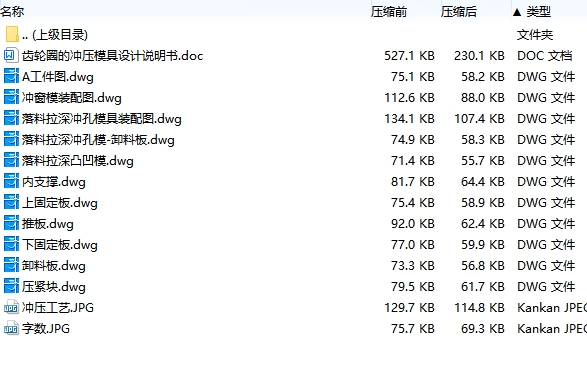
Task: Select file name 落料拉深凸凹模.dwg
Action: point(77,161)
